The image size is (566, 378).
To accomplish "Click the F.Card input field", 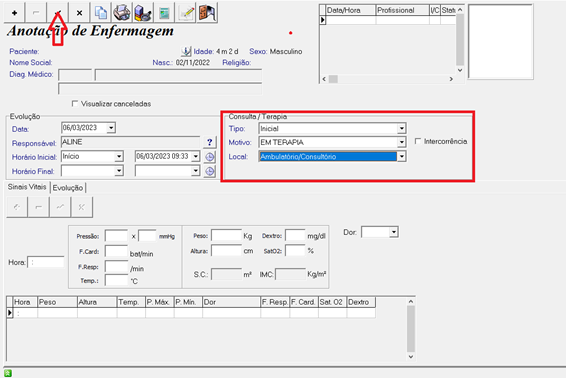I will 116,251.
